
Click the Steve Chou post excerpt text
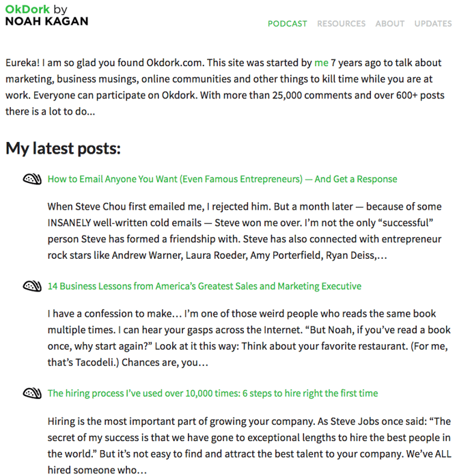[x=245, y=231]
